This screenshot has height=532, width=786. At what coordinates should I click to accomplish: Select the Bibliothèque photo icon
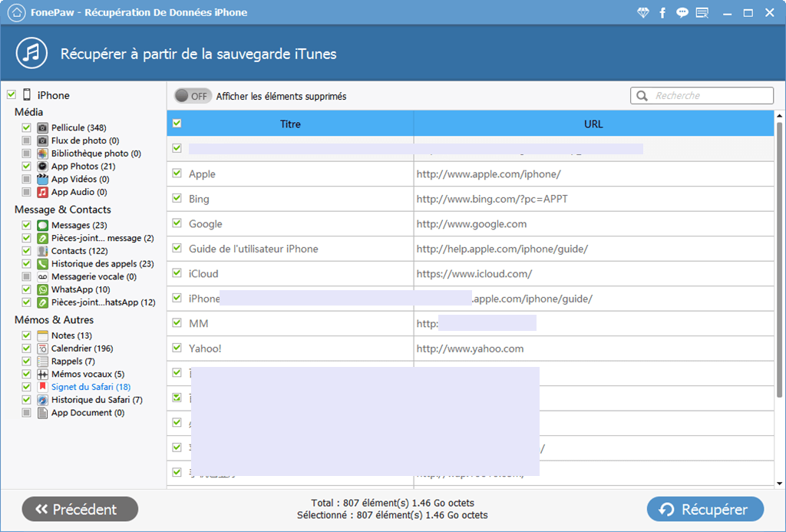[x=43, y=154]
